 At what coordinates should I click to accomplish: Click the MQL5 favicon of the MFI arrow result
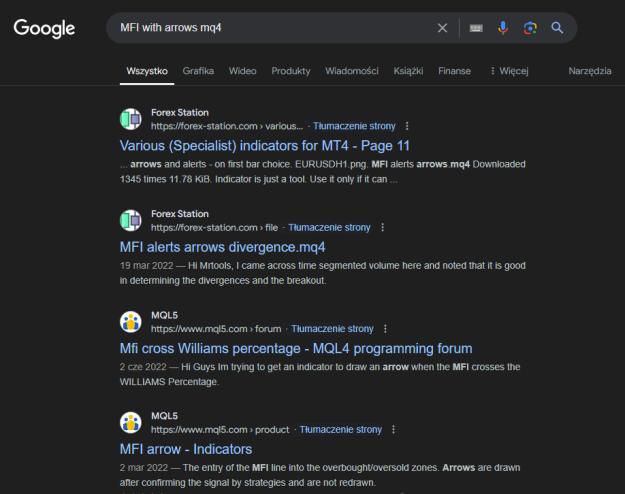pos(131,423)
